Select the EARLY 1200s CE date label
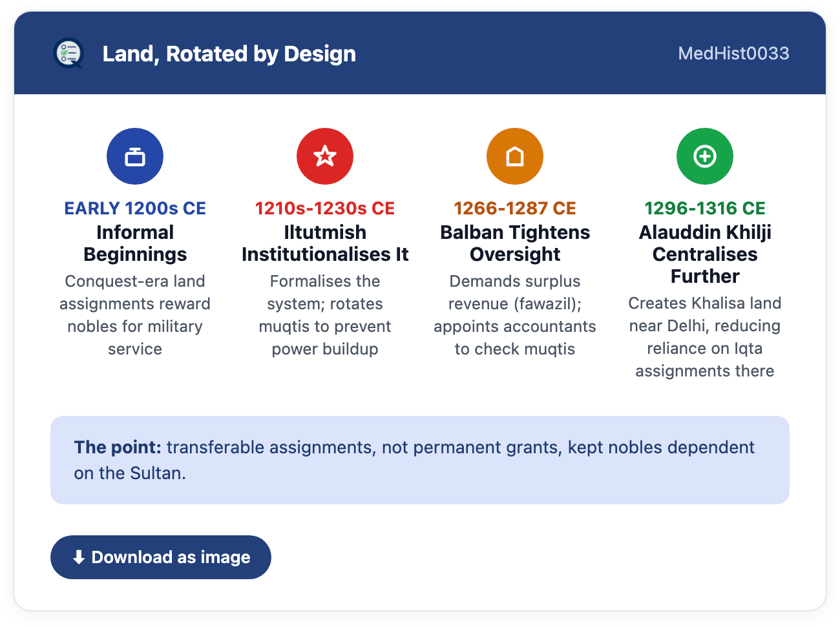This screenshot has height=627, width=840. (x=135, y=208)
